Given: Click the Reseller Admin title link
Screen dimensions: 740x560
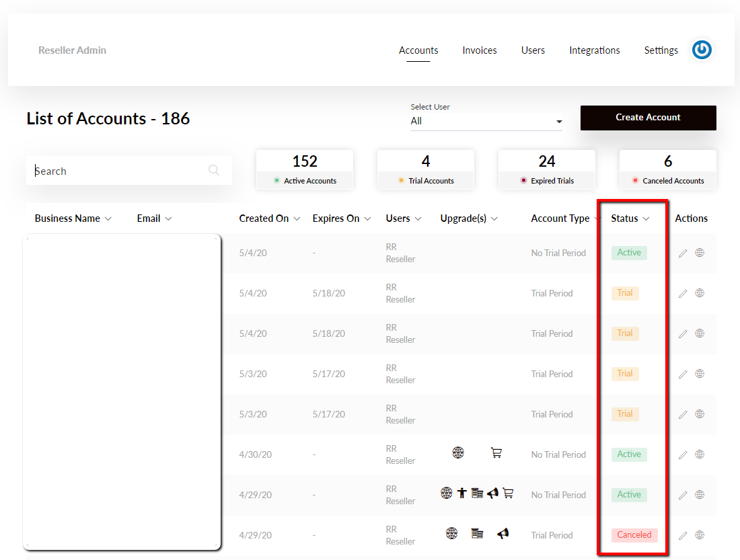Looking at the screenshot, I should click(x=72, y=50).
